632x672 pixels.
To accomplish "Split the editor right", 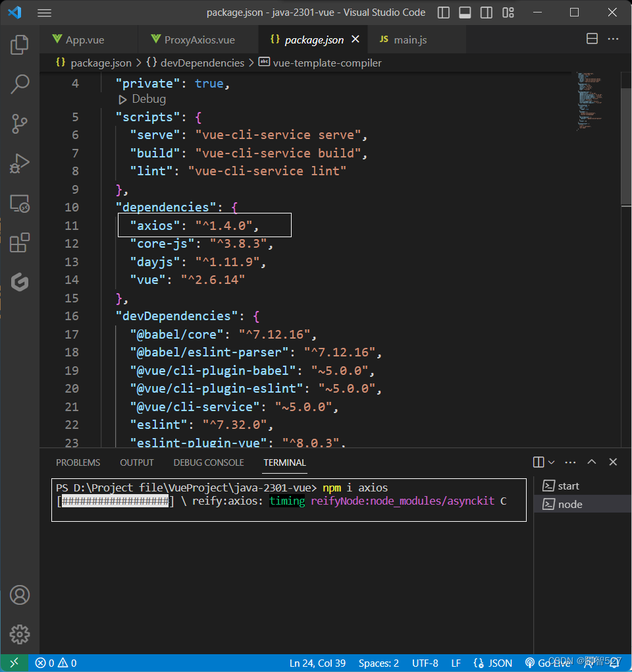I will coord(592,39).
